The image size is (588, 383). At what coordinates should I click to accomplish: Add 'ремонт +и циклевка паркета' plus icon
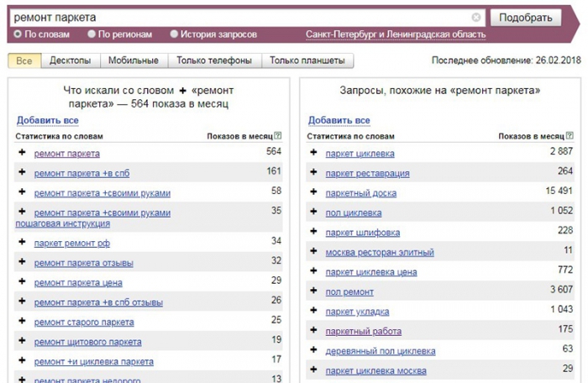pos(22,360)
